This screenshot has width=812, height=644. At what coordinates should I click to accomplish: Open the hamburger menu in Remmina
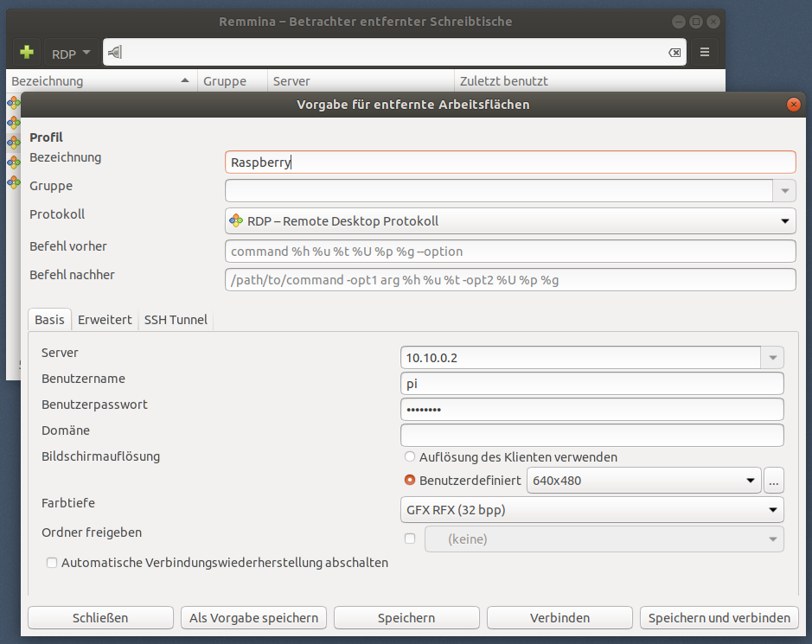(x=705, y=53)
